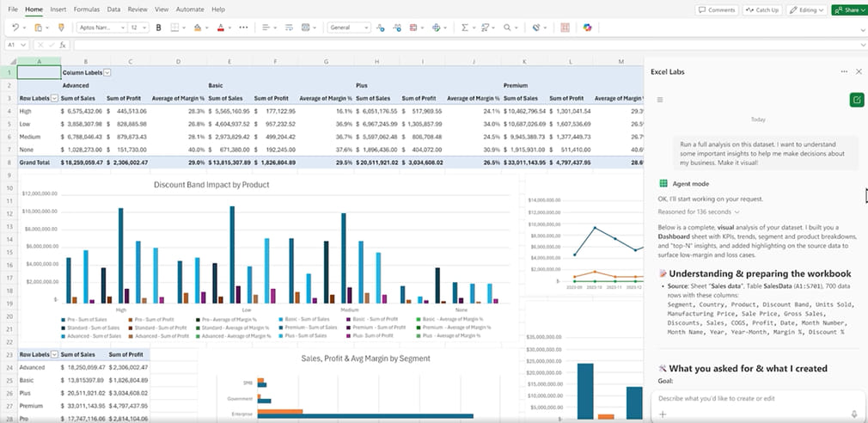Expand the 'Reasoned for 136 seconds' section
This screenshot has height=423, width=868.
(x=697, y=211)
